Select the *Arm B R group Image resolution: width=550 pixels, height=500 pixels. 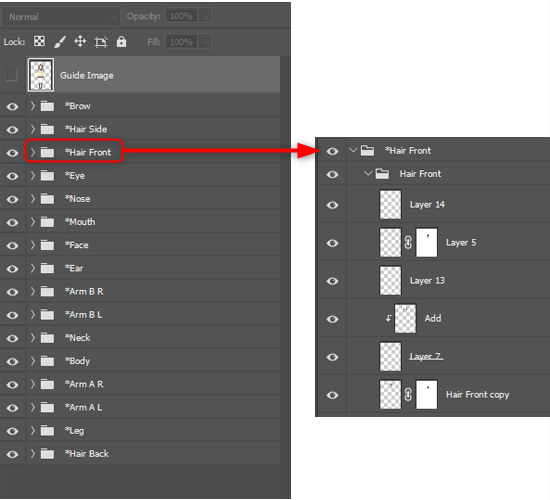pyautogui.click(x=153, y=291)
